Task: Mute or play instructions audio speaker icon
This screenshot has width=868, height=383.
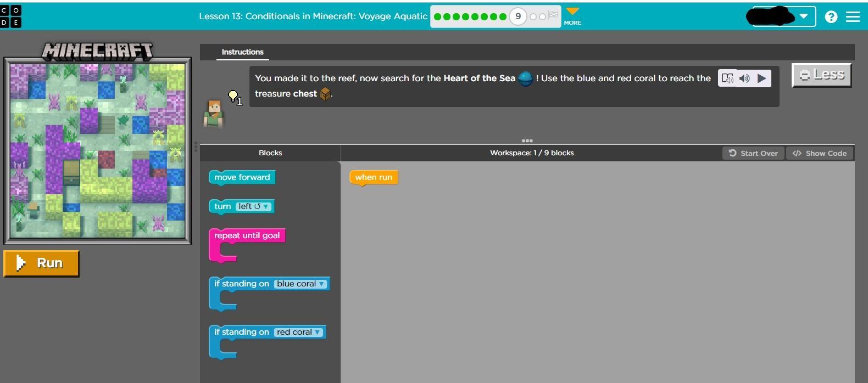Action: pos(744,78)
